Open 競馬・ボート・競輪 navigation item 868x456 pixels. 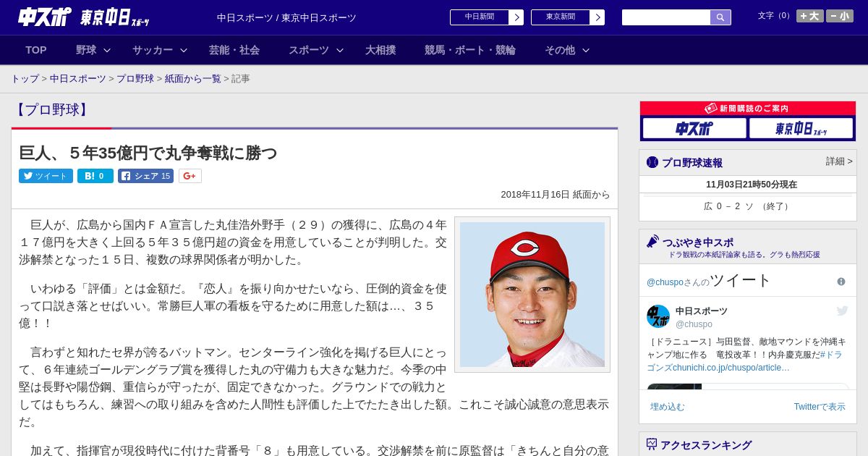tap(470, 50)
